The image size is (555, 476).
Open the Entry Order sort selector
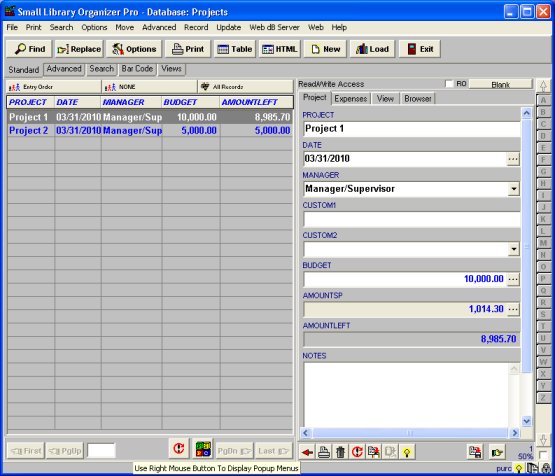pyautogui.click(x=53, y=87)
